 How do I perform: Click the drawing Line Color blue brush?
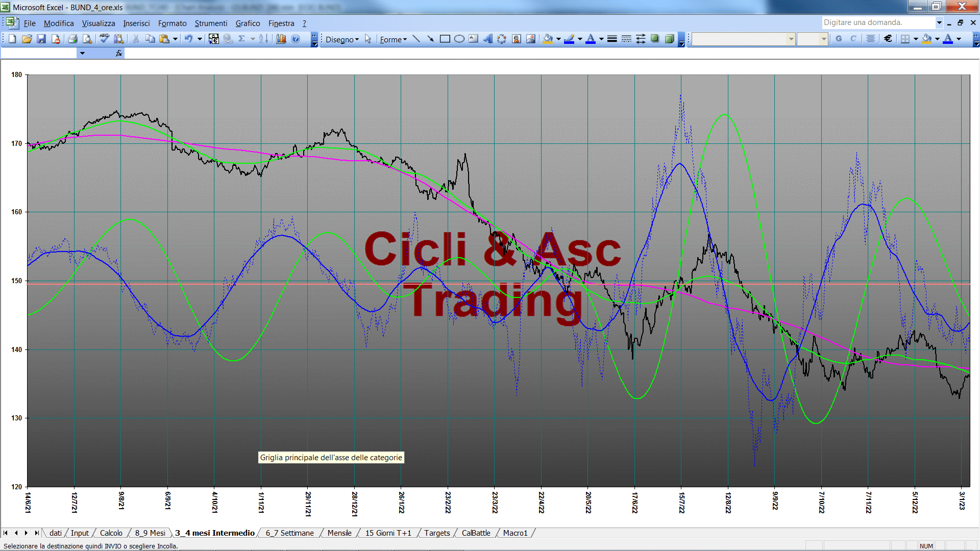tap(570, 39)
